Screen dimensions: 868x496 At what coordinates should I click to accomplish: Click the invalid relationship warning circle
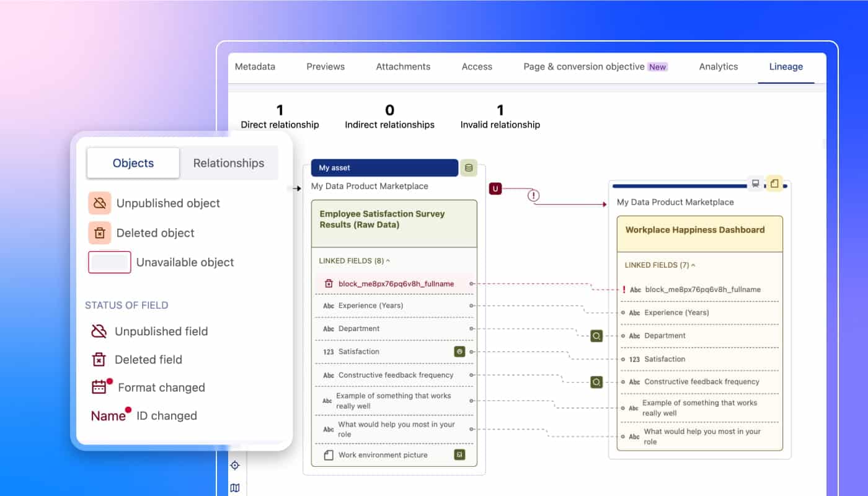click(534, 195)
